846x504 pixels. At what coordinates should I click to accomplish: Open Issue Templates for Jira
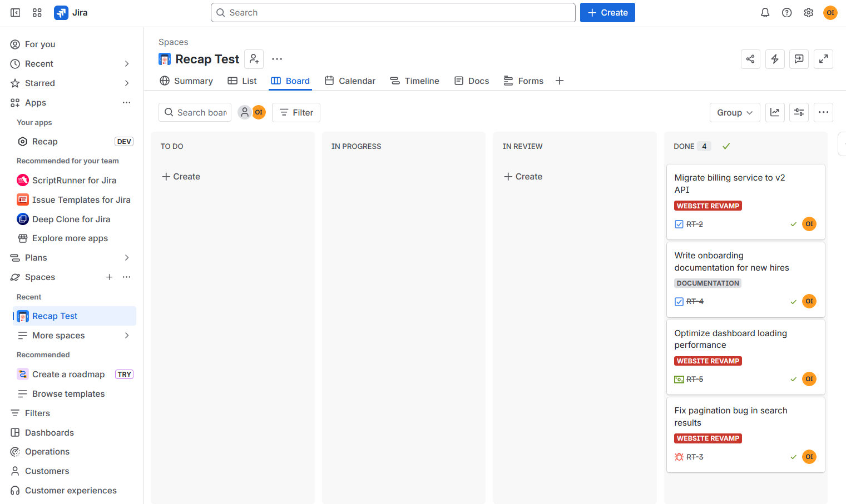(x=75, y=200)
